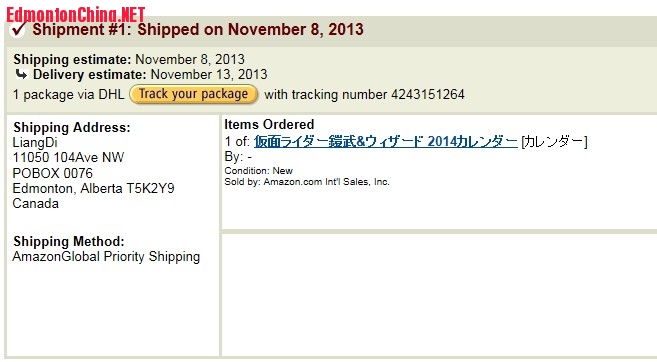Click the recipient name LiangDi
The height and width of the screenshot is (362, 657).
click(35, 142)
